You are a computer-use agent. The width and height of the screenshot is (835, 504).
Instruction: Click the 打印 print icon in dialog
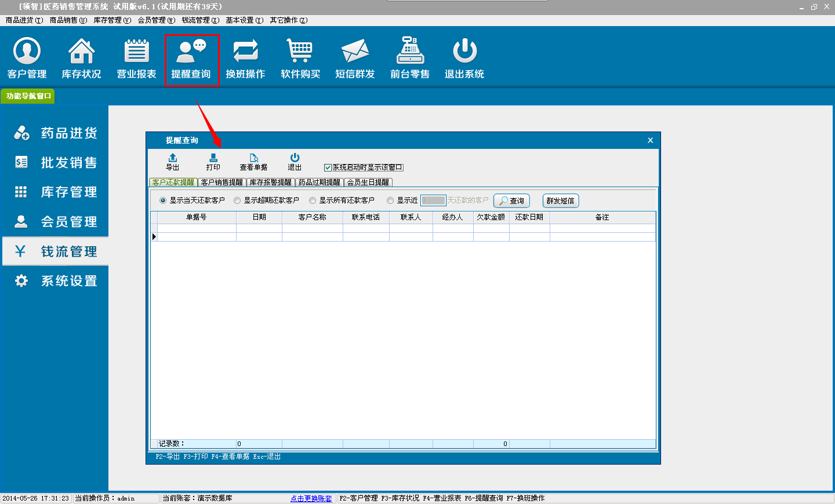[x=213, y=162]
